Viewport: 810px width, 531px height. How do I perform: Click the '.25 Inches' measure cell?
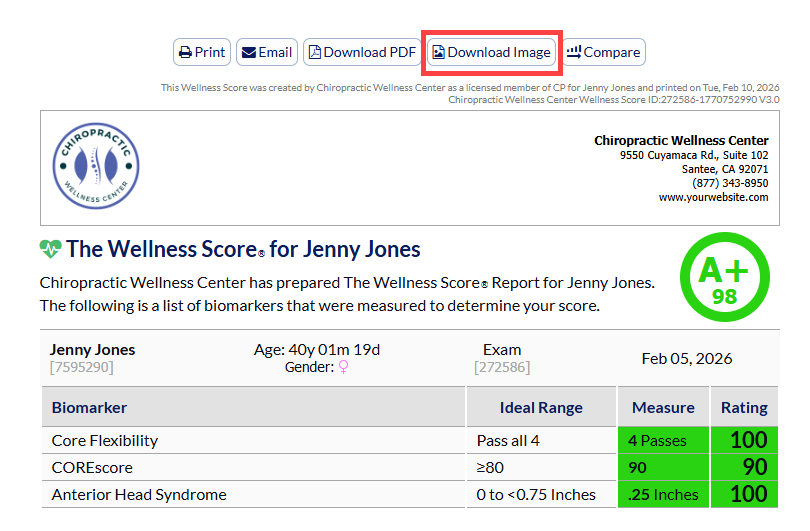663,495
